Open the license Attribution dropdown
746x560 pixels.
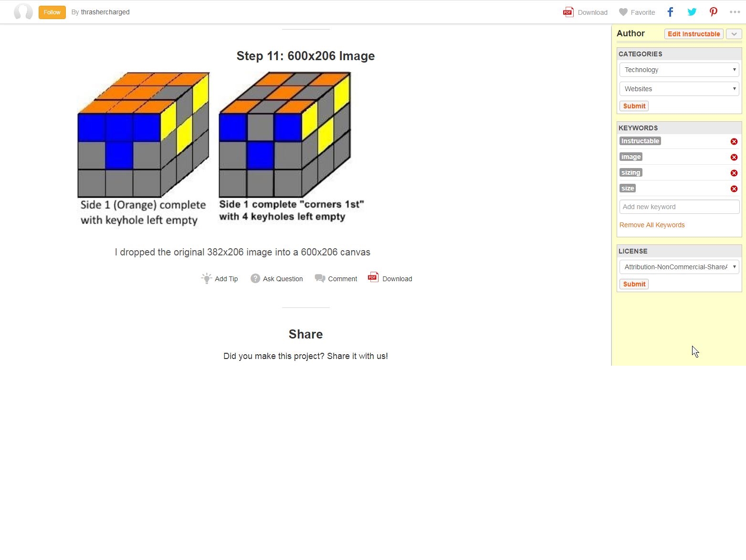(x=679, y=267)
